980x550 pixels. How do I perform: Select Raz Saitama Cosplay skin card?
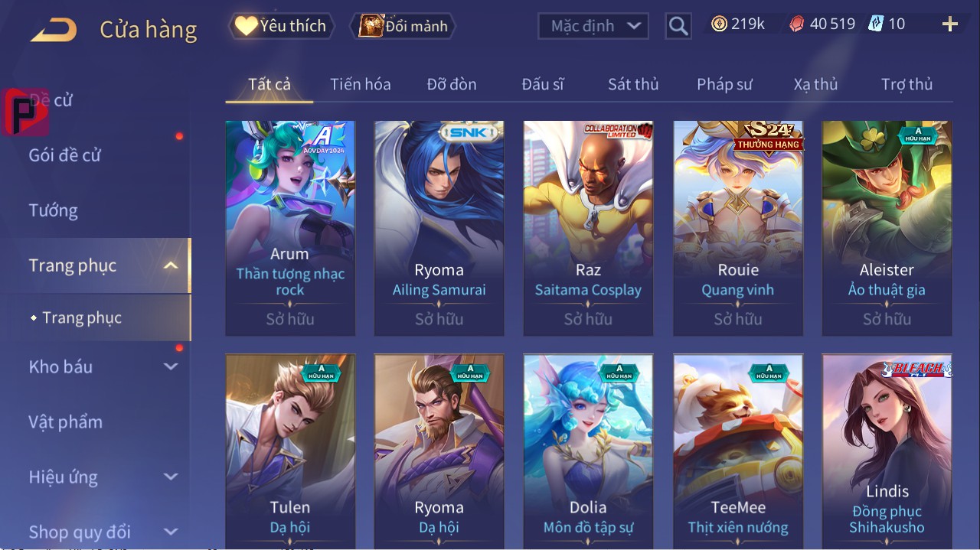tap(588, 228)
